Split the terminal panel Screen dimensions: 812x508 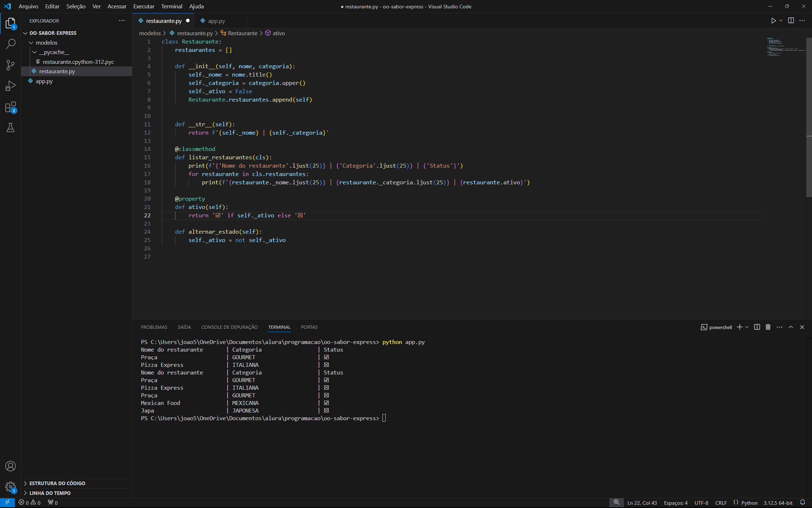click(757, 327)
